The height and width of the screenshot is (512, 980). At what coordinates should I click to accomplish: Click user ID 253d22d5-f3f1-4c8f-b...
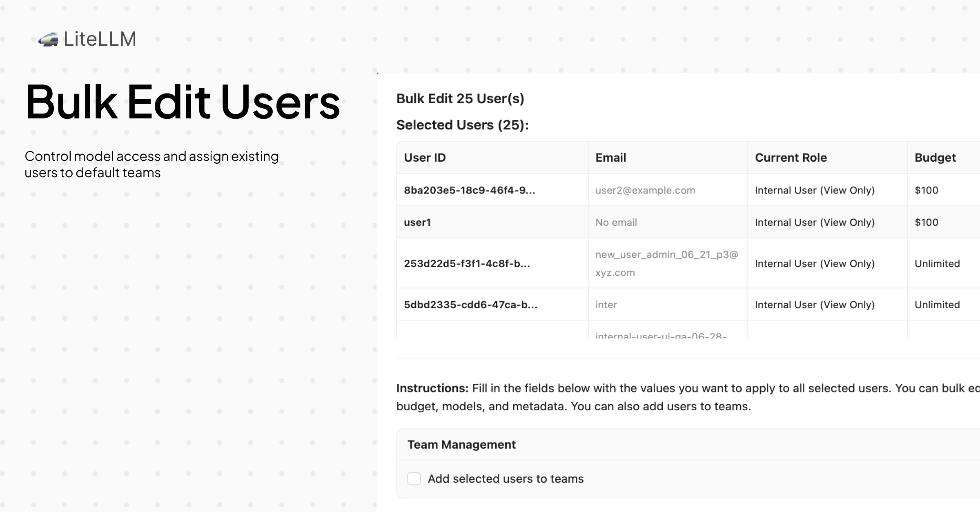(467, 264)
